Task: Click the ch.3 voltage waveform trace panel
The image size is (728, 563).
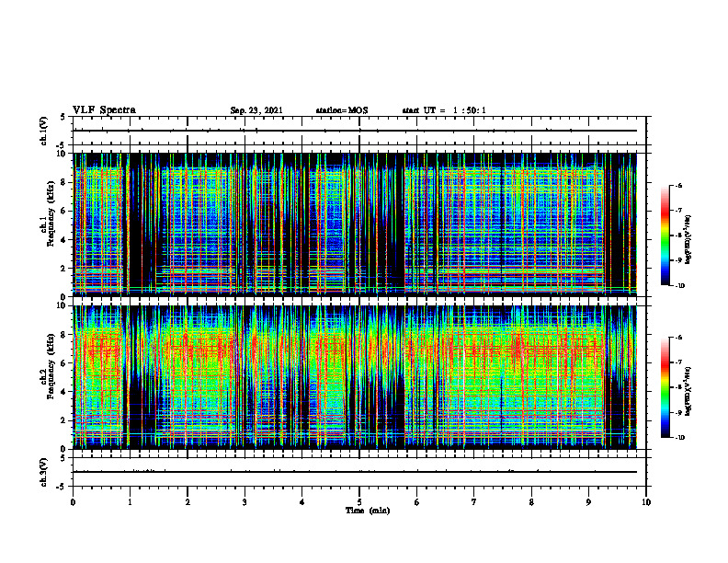Action: click(x=359, y=472)
